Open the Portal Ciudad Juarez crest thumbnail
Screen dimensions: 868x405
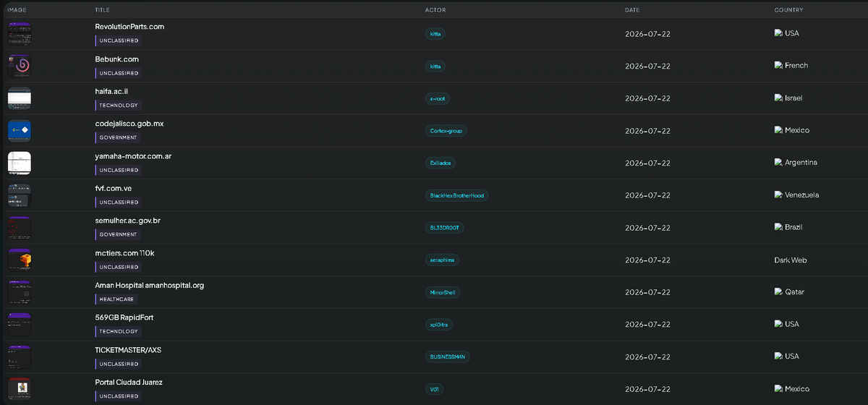click(x=20, y=389)
